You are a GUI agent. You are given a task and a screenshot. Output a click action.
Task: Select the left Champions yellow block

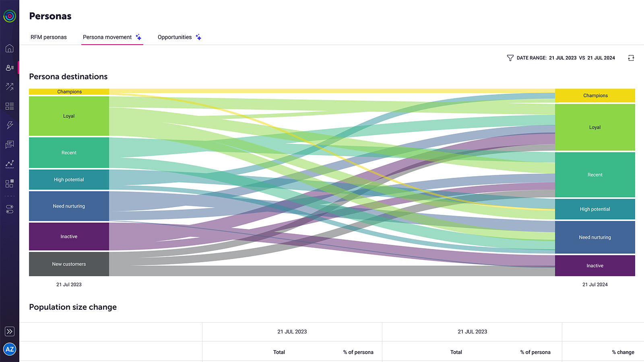coord(69,92)
